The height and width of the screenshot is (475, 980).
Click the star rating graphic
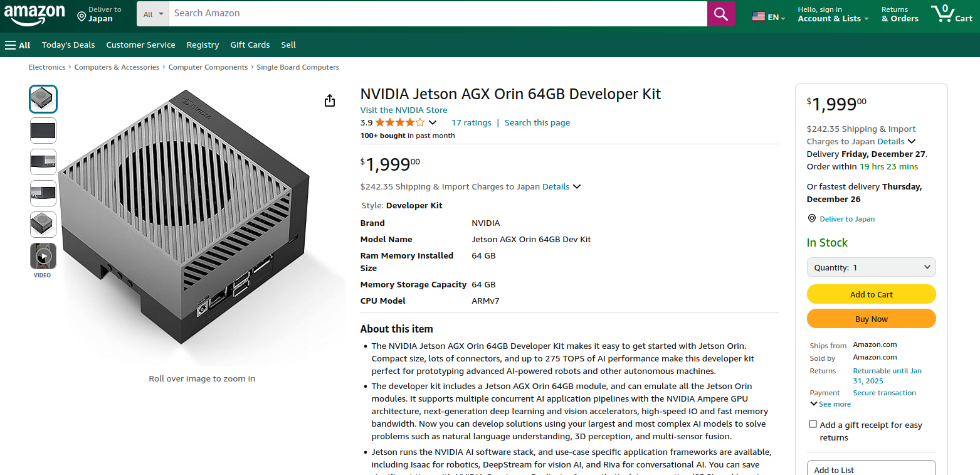pyautogui.click(x=400, y=122)
